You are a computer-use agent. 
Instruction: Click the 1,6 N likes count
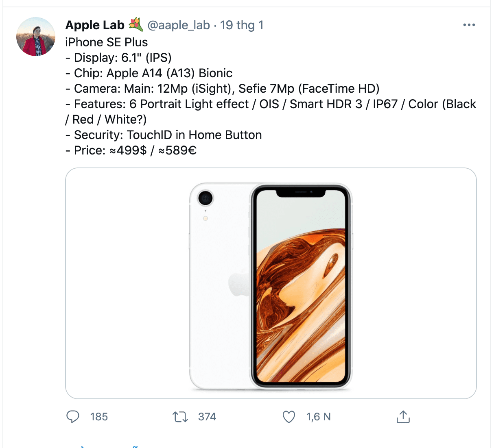[318, 417]
